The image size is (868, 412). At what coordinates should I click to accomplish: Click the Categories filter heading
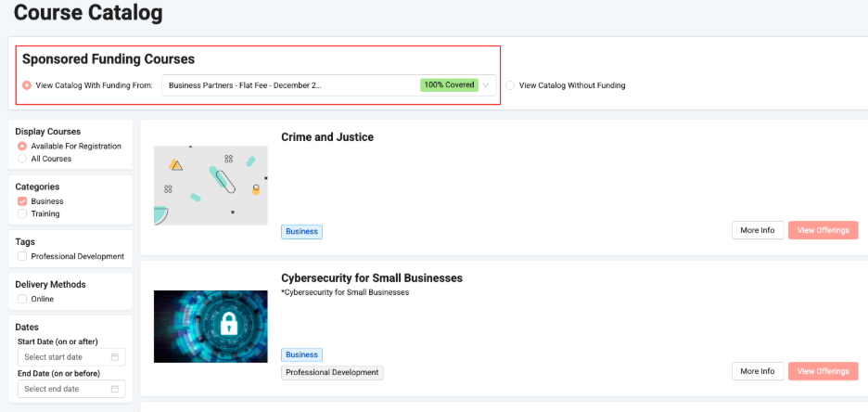37,187
